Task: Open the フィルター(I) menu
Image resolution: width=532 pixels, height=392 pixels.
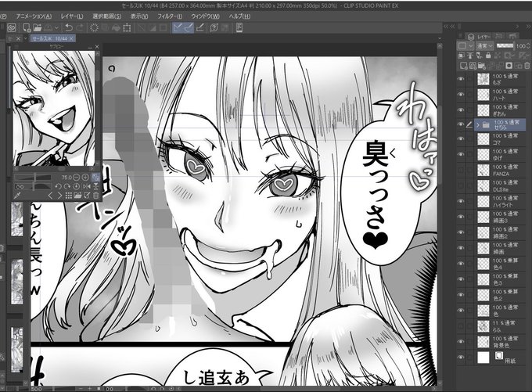Action: point(170,16)
